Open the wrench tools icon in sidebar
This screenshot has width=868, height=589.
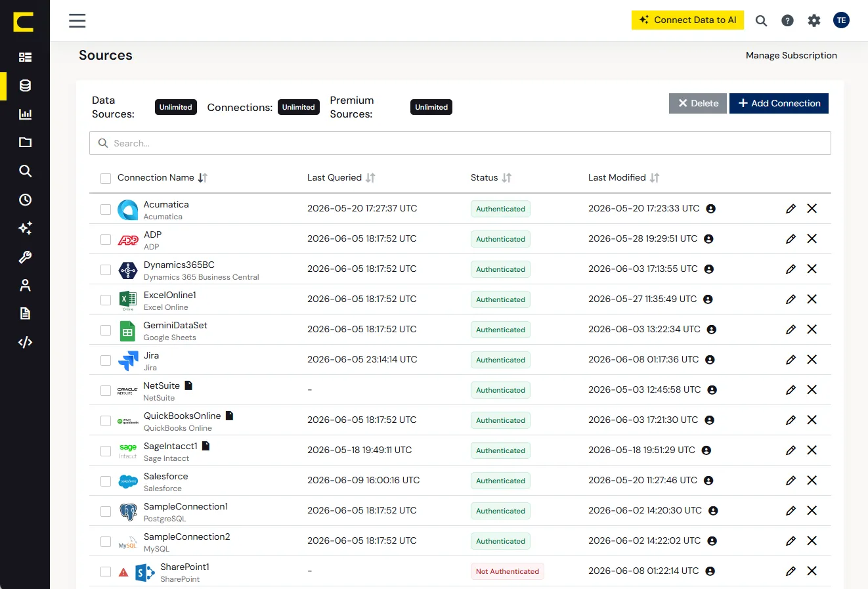pyautogui.click(x=25, y=257)
